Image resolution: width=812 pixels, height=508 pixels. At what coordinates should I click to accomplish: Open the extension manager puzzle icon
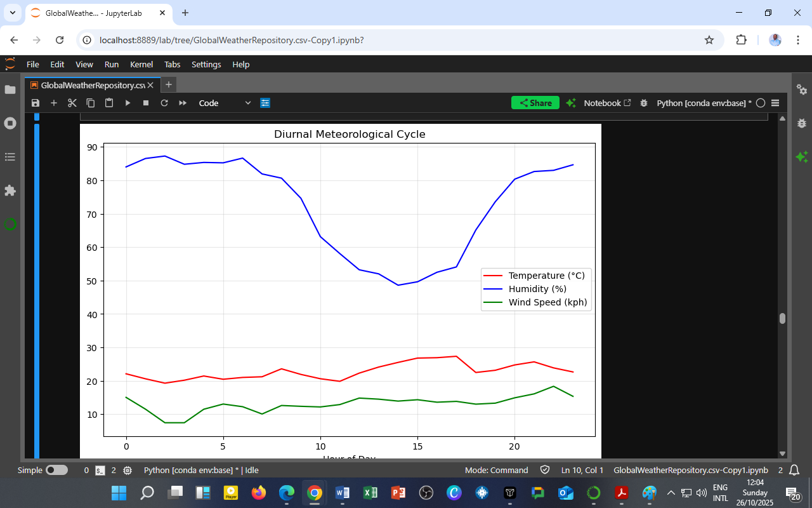tap(10, 190)
